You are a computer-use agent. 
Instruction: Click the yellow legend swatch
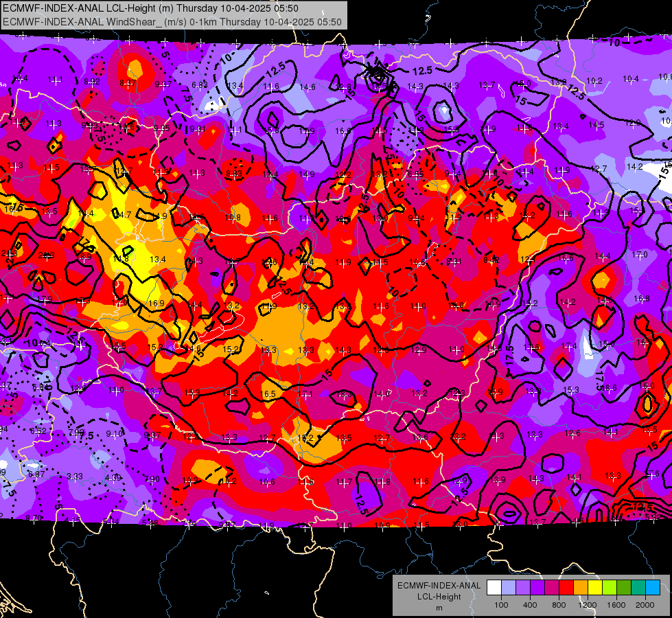coord(595,588)
